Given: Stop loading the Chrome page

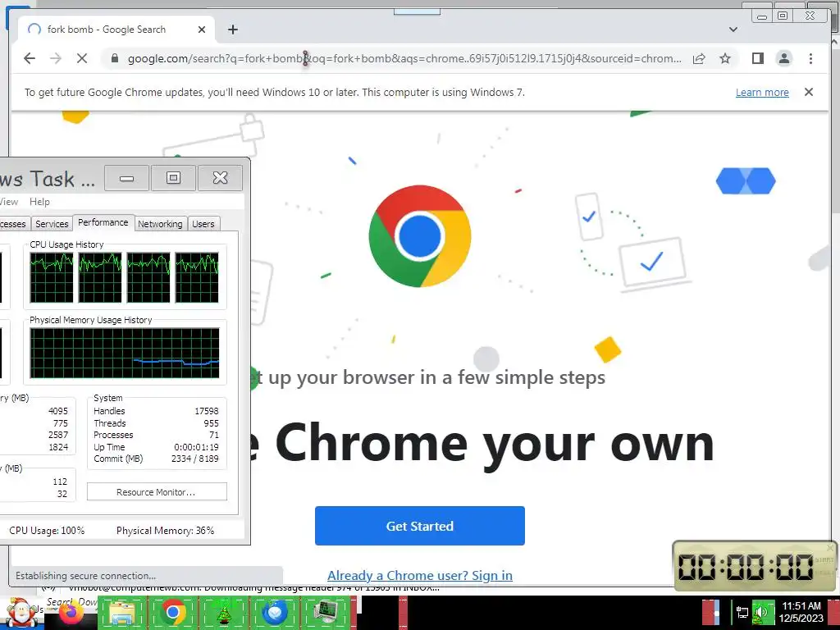Looking at the screenshot, I should coord(82,58).
